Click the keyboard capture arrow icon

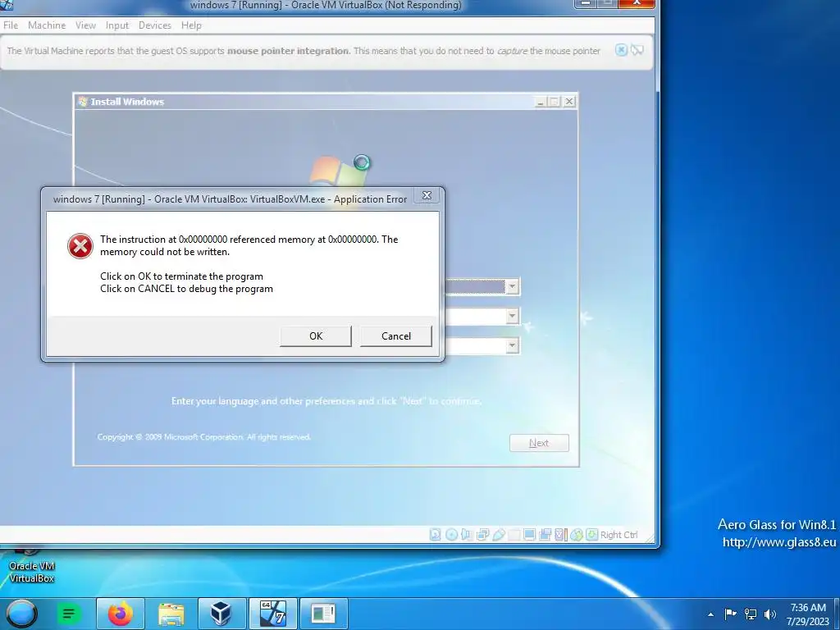click(592, 535)
